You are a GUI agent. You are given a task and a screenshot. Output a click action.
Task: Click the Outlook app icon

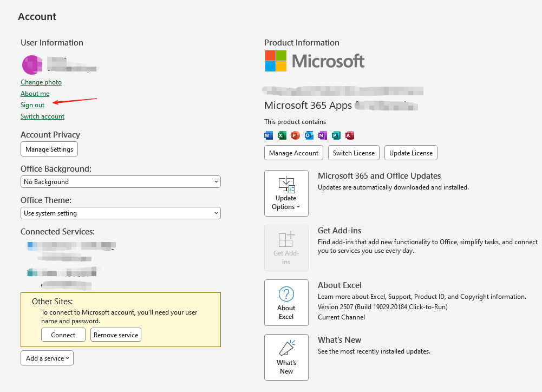309,135
